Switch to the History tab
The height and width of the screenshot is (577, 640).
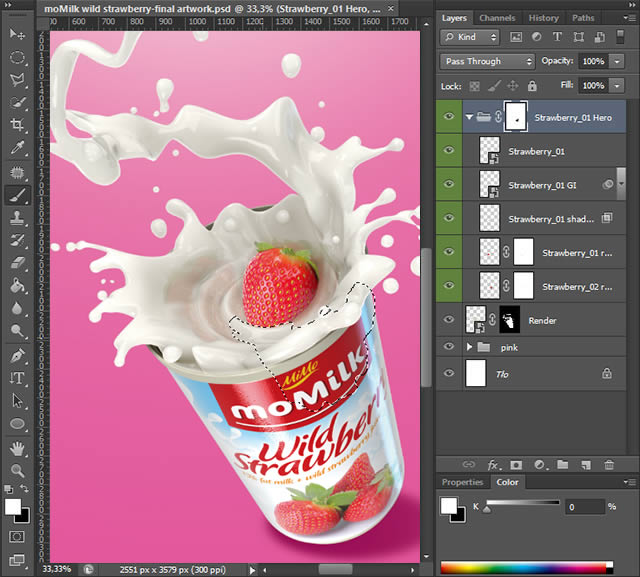[x=543, y=18]
